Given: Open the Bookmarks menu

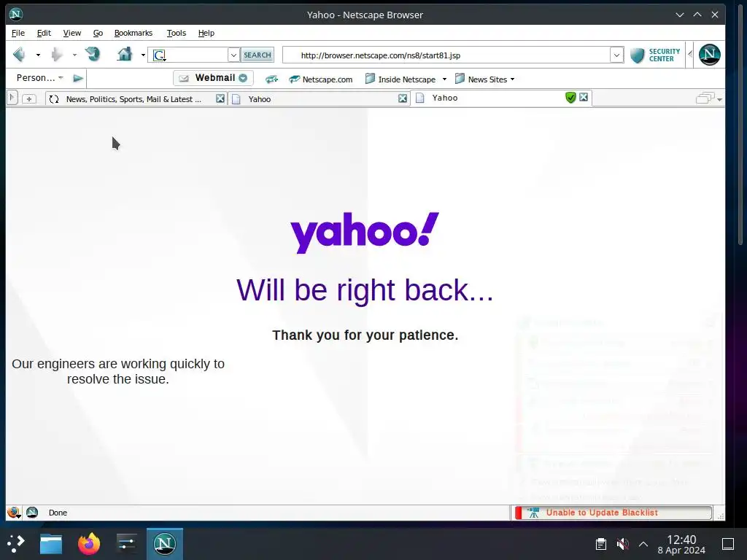Looking at the screenshot, I should coord(133,33).
